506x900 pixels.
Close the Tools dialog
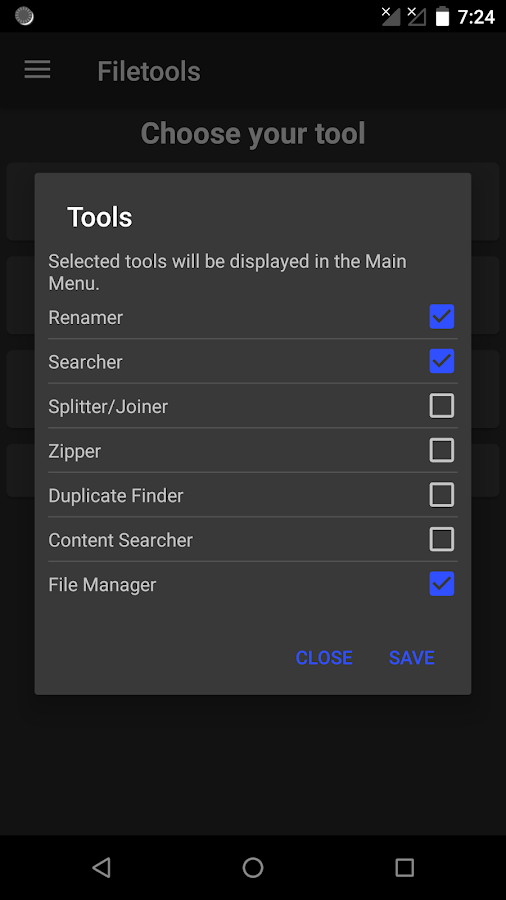(x=324, y=658)
